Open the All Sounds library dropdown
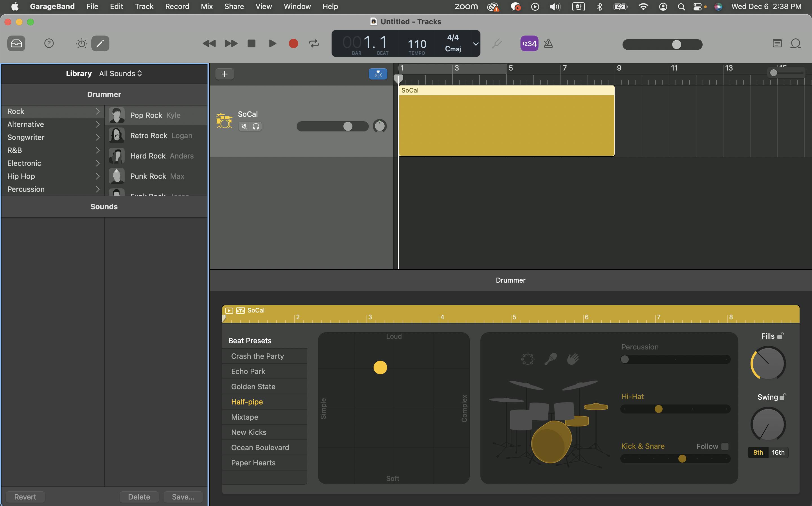Image resolution: width=812 pixels, height=506 pixels. [120, 74]
